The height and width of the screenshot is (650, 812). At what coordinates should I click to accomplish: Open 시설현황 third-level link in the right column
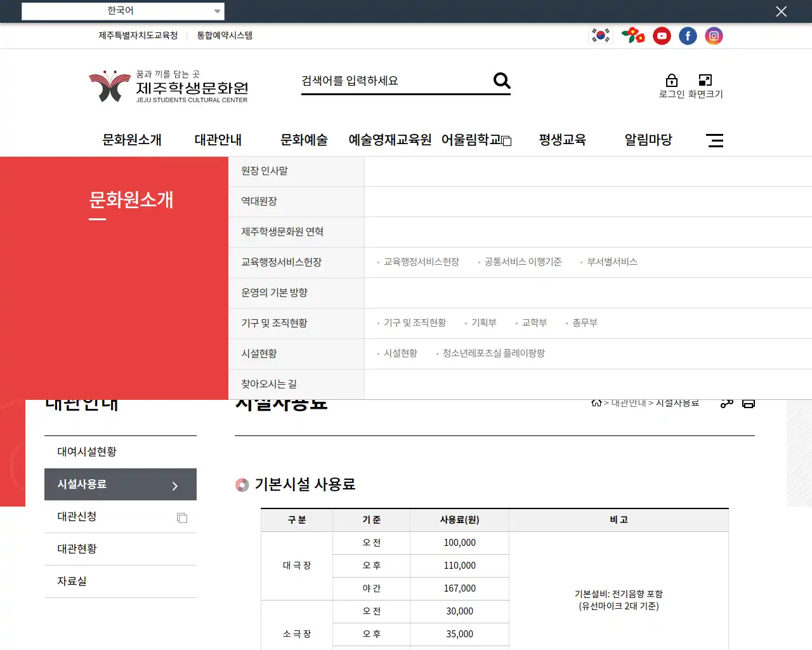pyautogui.click(x=400, y=354)
